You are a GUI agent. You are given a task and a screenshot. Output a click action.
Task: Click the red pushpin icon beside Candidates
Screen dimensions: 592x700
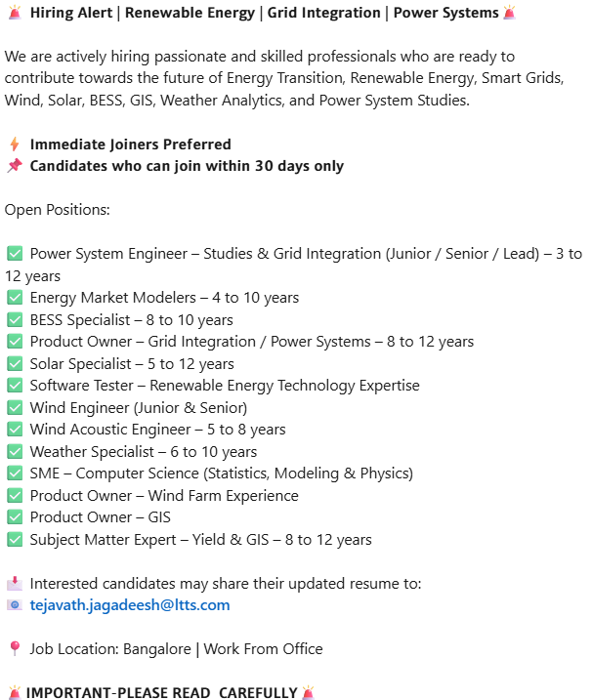(x=15, y=166)
